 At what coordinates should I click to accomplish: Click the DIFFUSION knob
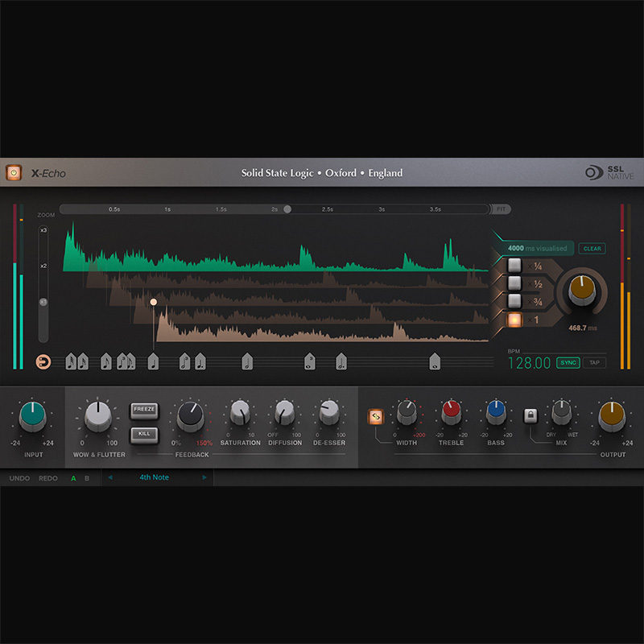(x=285, y=413)
